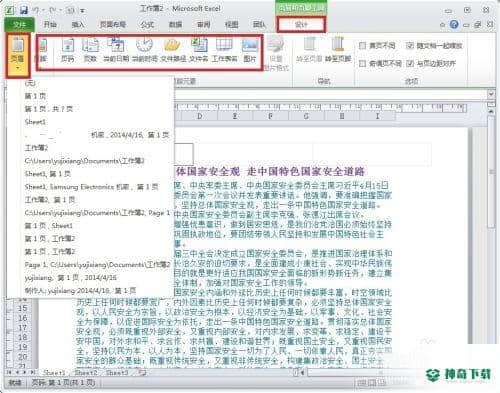Insert Current Date (当前日期) element

(116, 50)
